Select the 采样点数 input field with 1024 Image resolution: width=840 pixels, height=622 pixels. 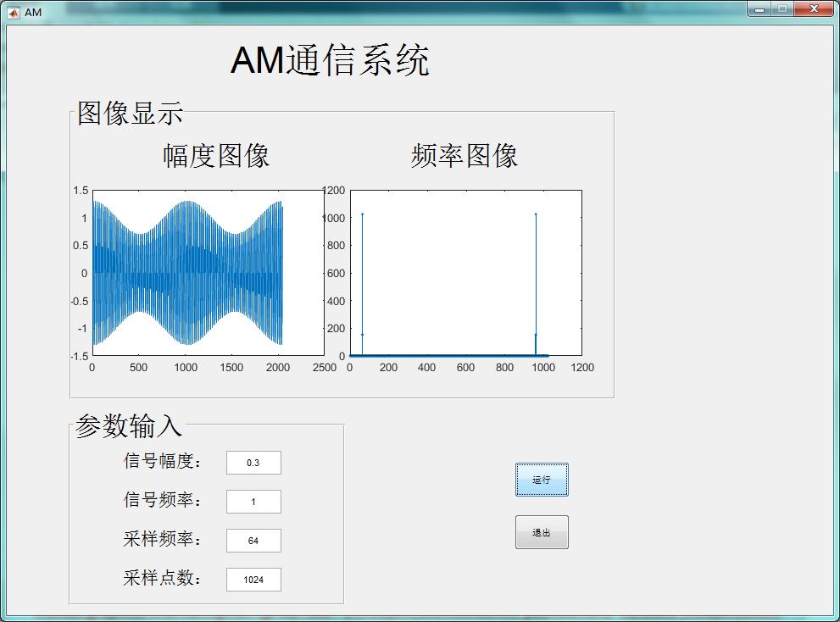pyautogui.click(x=253, y=580)
